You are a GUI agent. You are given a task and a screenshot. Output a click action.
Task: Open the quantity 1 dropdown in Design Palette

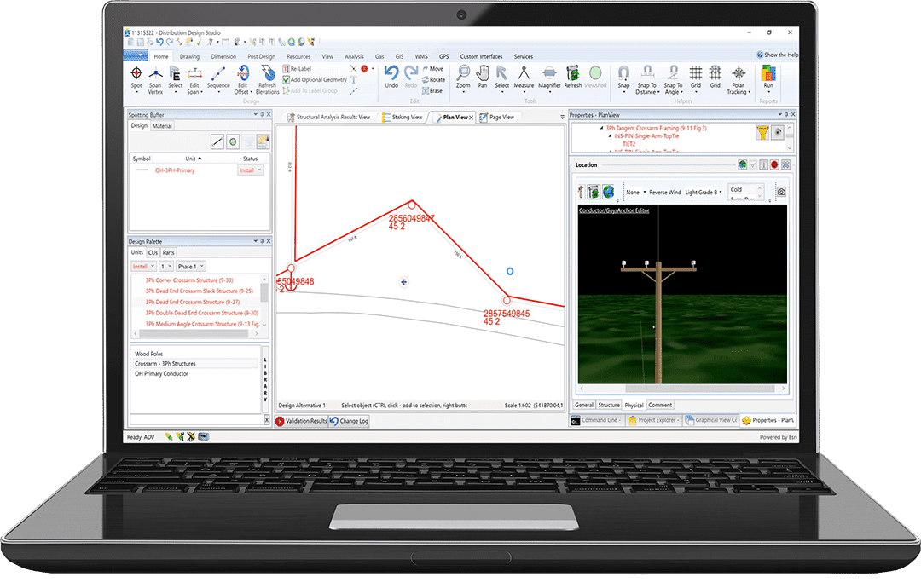coord(166,267)
